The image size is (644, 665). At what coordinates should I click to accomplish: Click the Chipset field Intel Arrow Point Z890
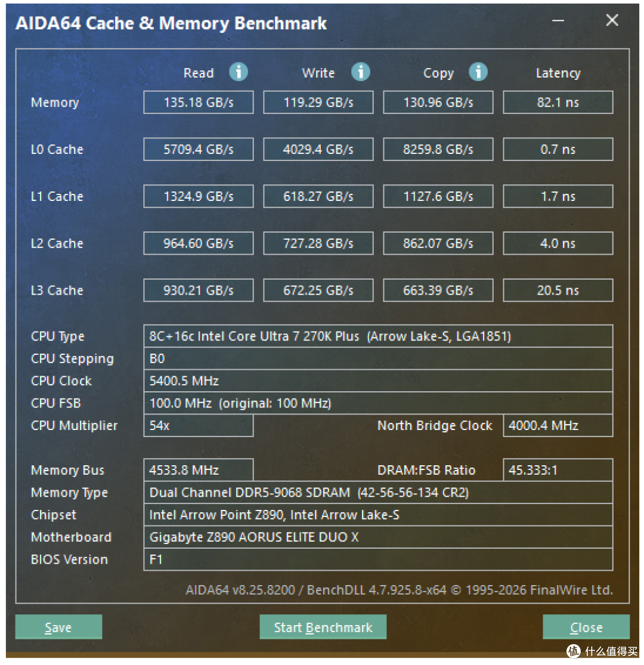[x=378, y=515]
